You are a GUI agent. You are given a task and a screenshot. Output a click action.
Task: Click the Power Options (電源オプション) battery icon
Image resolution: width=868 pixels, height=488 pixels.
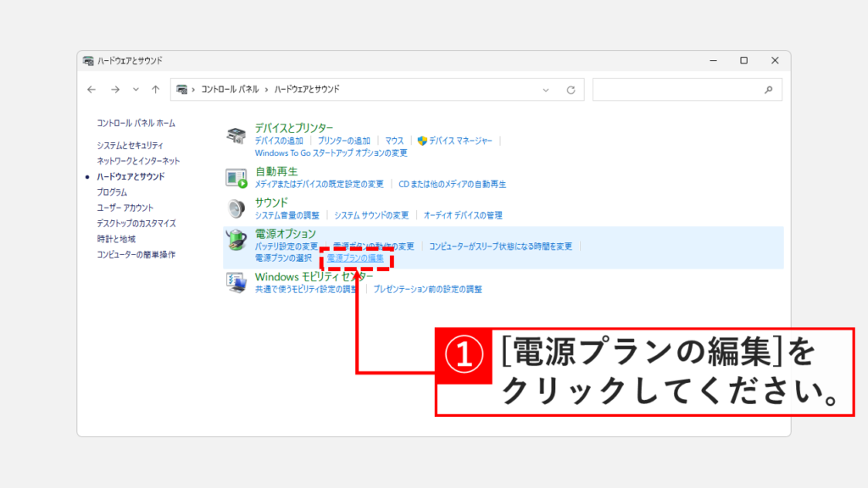click(236, 241)
